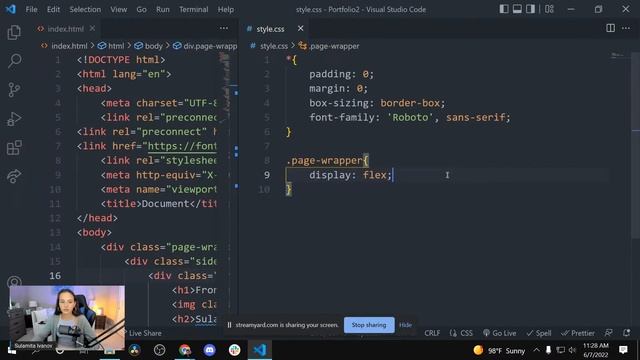Change CSS language mode in status bar
Screen dimensions: 640x360
[461, 333]
